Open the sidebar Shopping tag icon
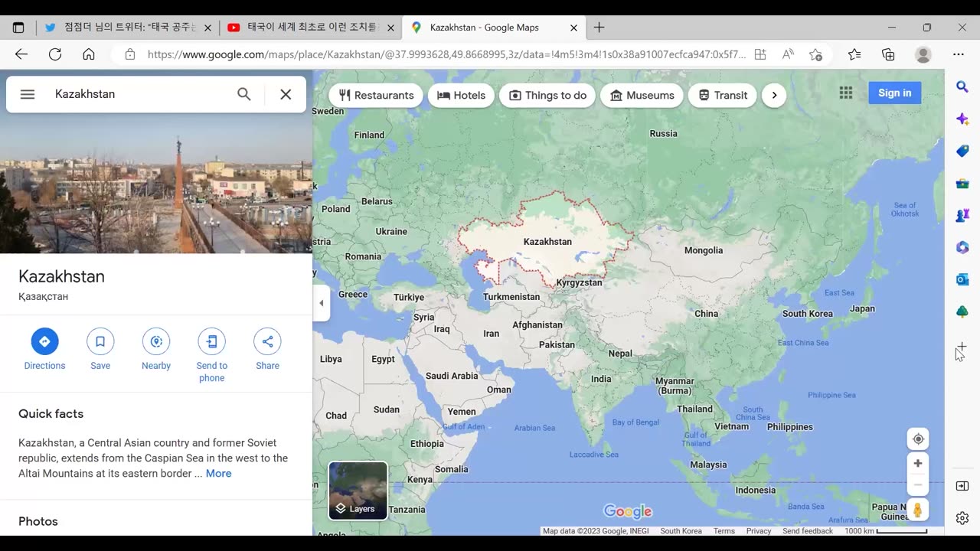This screenshot has height=551, width=980. coord(962,152)
